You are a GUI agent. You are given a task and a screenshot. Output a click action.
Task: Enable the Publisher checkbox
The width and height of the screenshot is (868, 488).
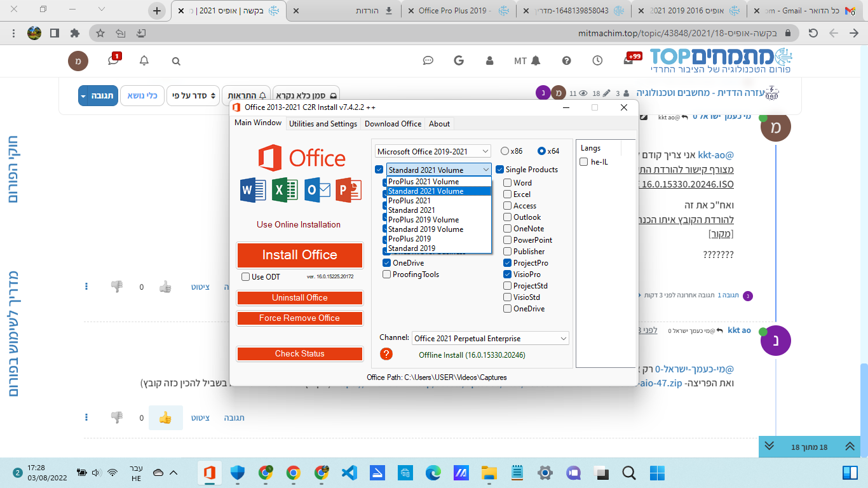coord(508,252)
